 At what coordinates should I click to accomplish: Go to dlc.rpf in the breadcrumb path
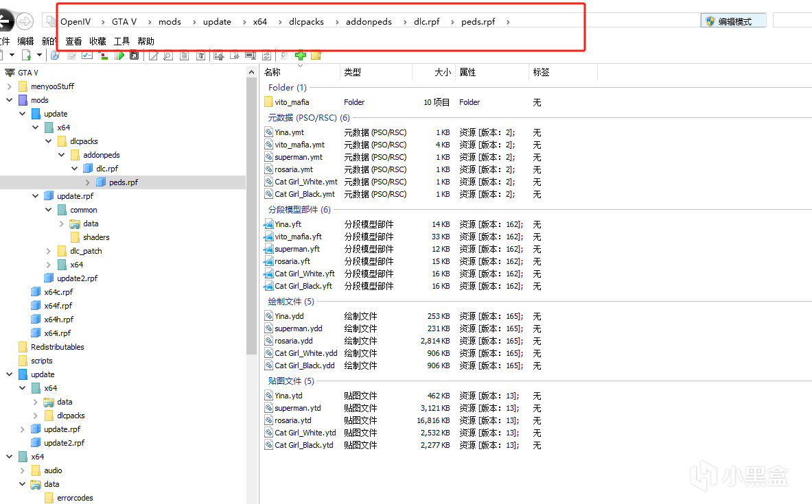(x=427, y=22)
